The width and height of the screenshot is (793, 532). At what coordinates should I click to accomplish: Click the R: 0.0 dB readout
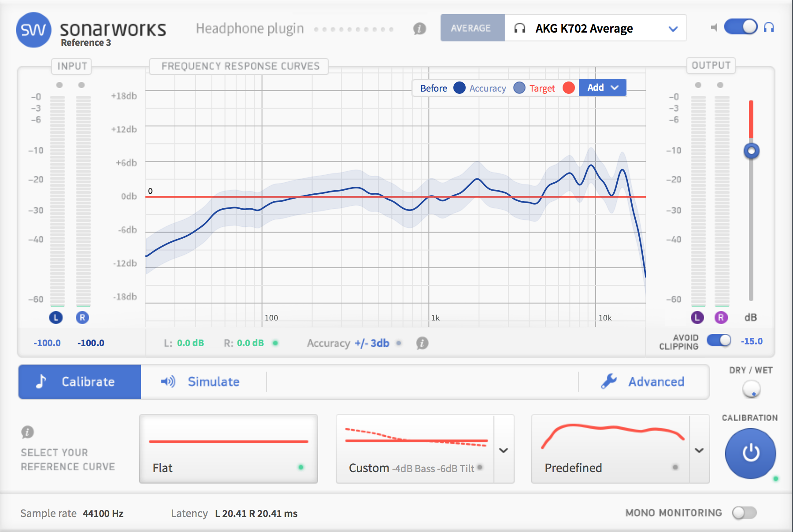click(x=244, y=343)
